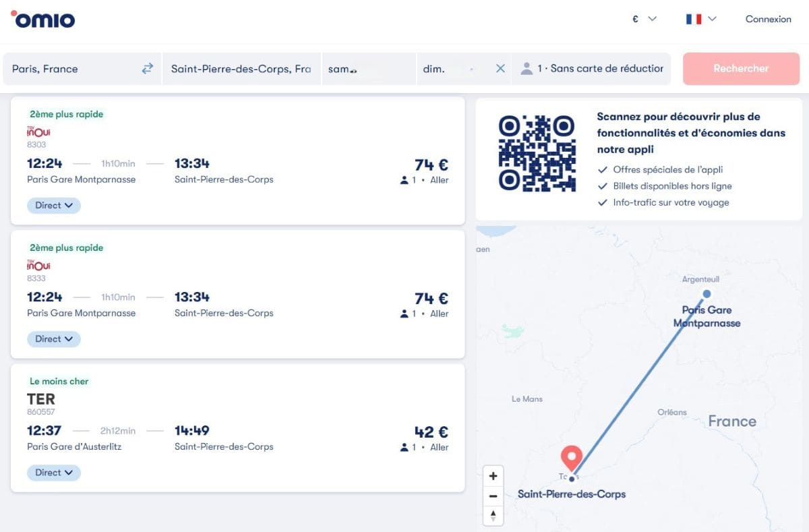This screenshot has width=809, height=532.
Task: Click the QR code for the app
Action: (x=537, y=153)
